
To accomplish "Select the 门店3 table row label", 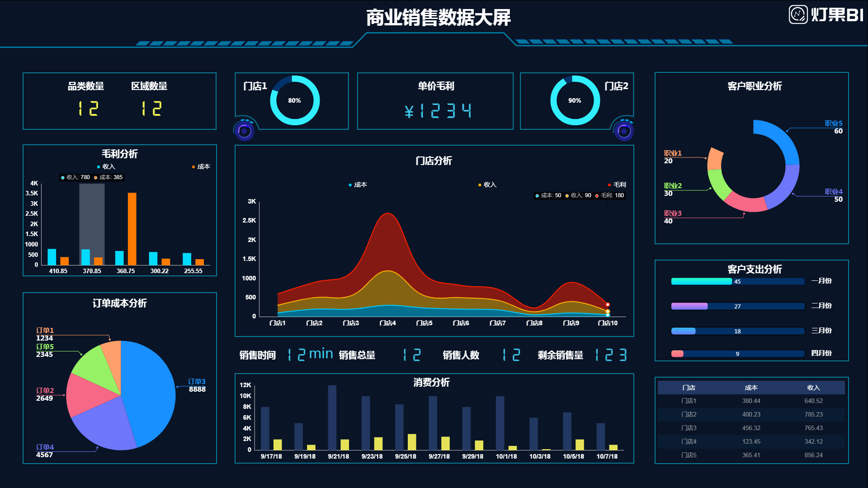I will 689,428.
